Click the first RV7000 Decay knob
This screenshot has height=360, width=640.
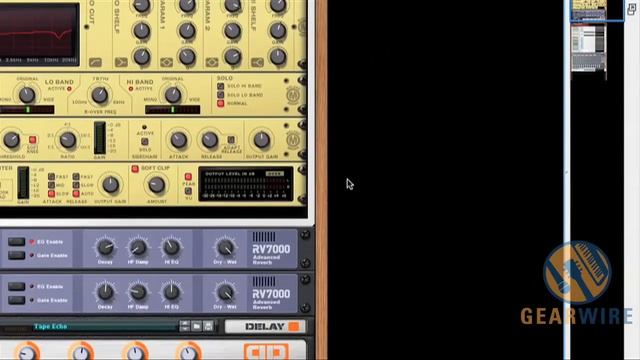(105, 247)
